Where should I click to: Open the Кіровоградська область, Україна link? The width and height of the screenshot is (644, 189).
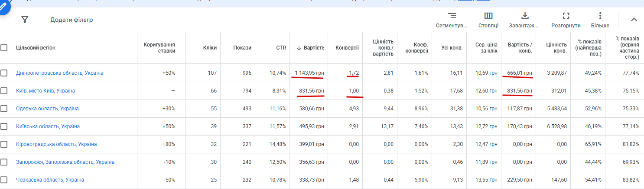point(56,144)
